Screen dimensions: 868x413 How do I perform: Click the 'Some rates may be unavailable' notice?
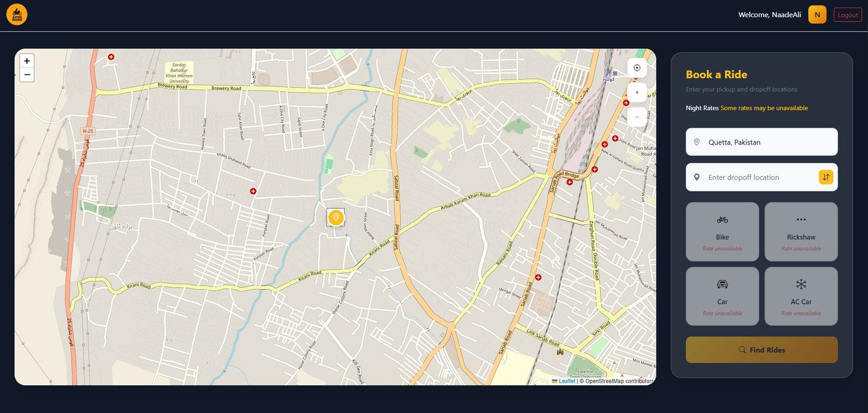click(x=764, y=108)
